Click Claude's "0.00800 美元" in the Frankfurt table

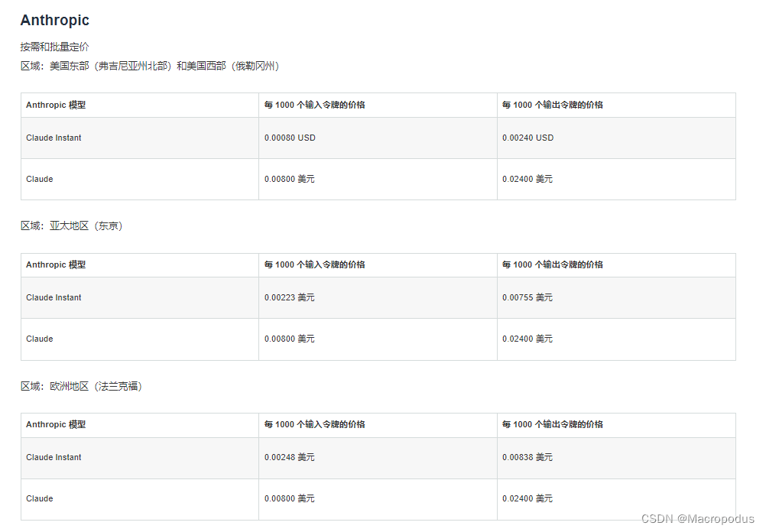tap(289, 499)
